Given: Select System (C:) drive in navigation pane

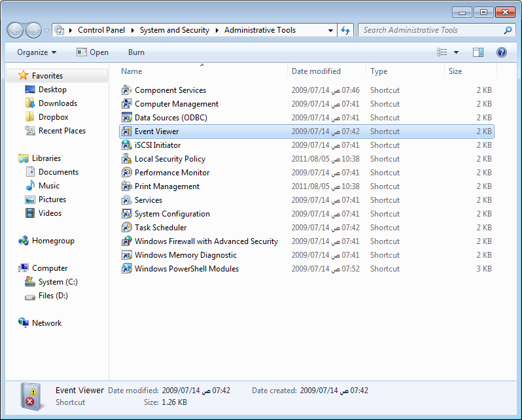Looking at the screenshot, I should 58,282.
